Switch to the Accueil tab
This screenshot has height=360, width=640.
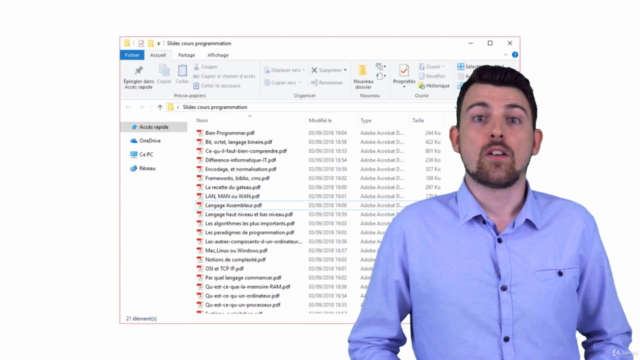[x=158, y=55]
